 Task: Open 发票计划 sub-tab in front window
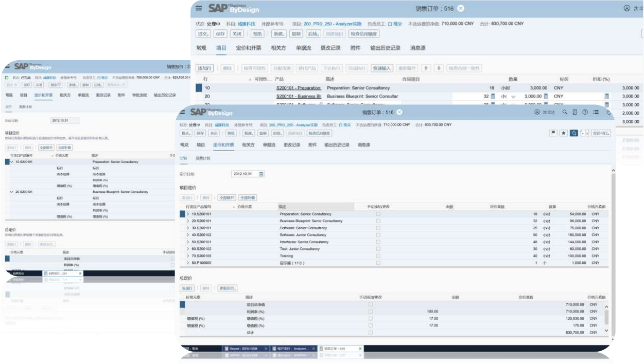click(203, 158)
